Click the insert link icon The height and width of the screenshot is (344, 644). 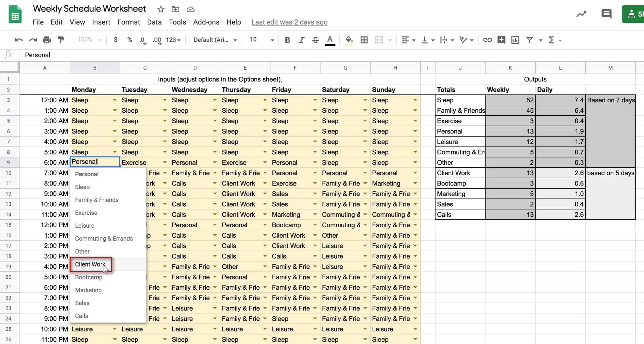(487, 40)
